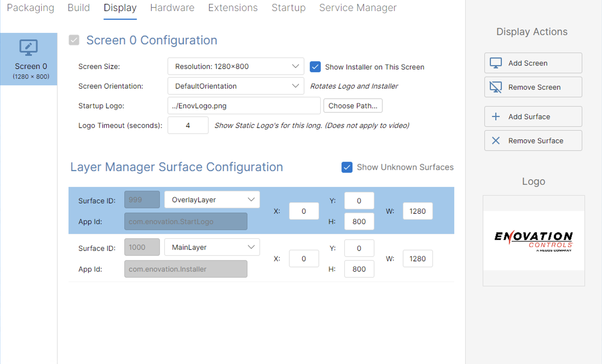Disable Show Unknown Surfaces checkbox

point(347,167)
